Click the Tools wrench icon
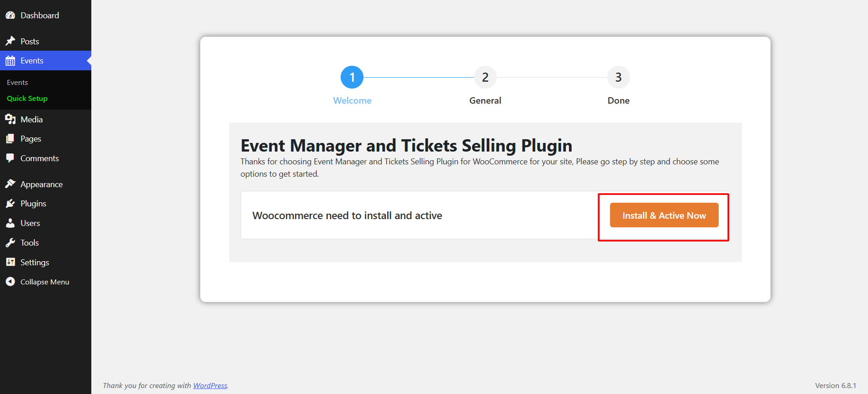This screenshot has width=868, height=394. click(10, 243)
